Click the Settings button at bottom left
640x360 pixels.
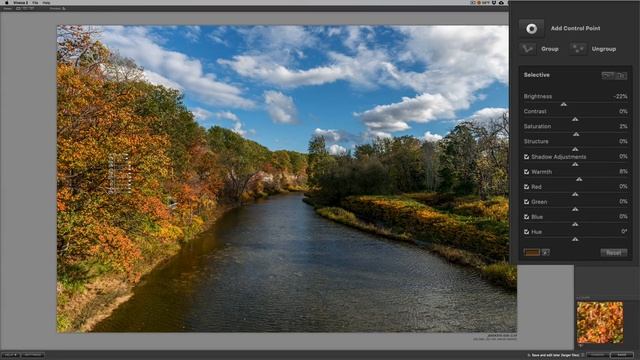pos(33,355)
